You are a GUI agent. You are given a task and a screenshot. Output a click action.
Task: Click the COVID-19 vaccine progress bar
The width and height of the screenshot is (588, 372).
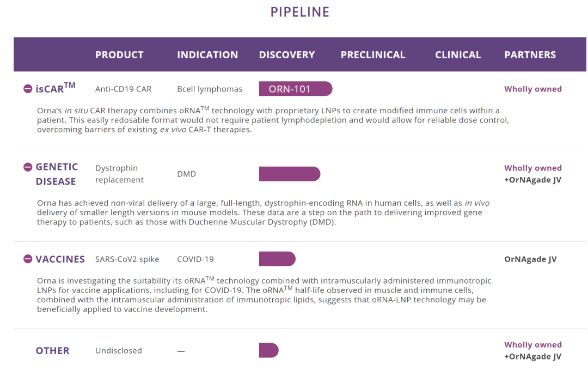[x=277, y=259]
